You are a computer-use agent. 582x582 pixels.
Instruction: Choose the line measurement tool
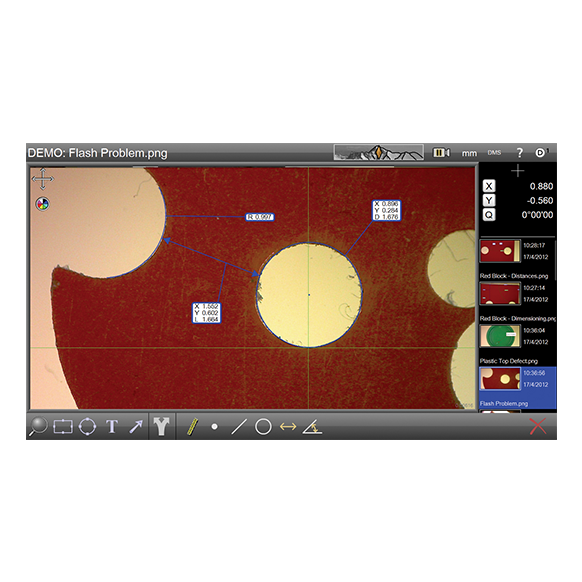tap(239, 426)
